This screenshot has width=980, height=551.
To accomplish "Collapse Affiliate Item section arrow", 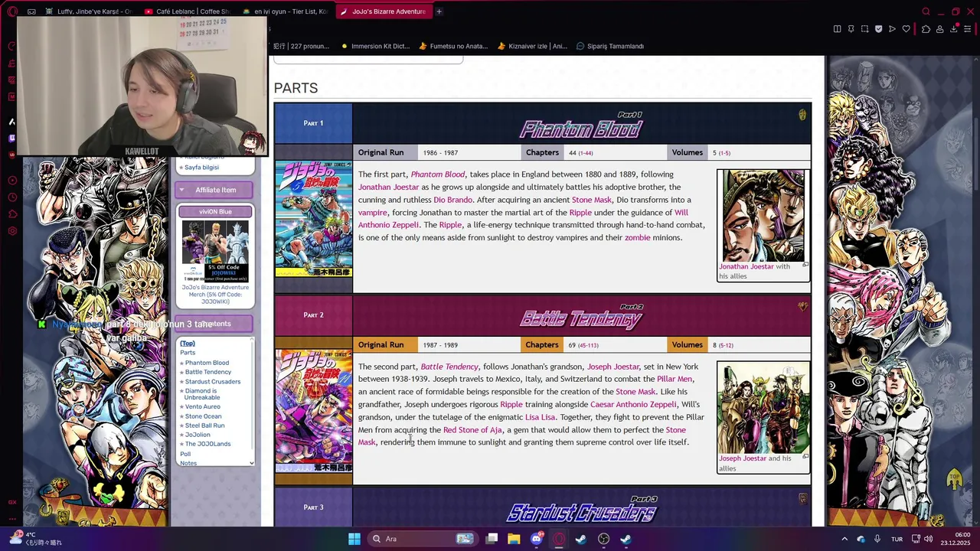I will pos(181,190).
